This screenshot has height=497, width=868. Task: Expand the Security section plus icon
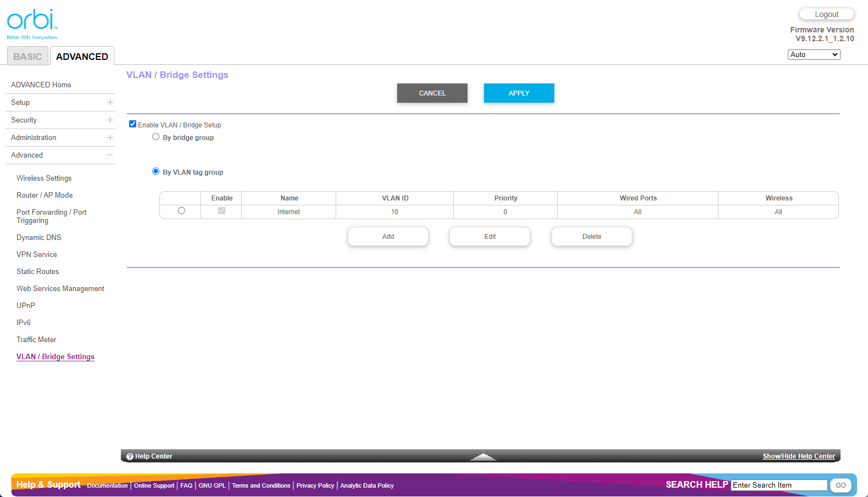[110, 120]
